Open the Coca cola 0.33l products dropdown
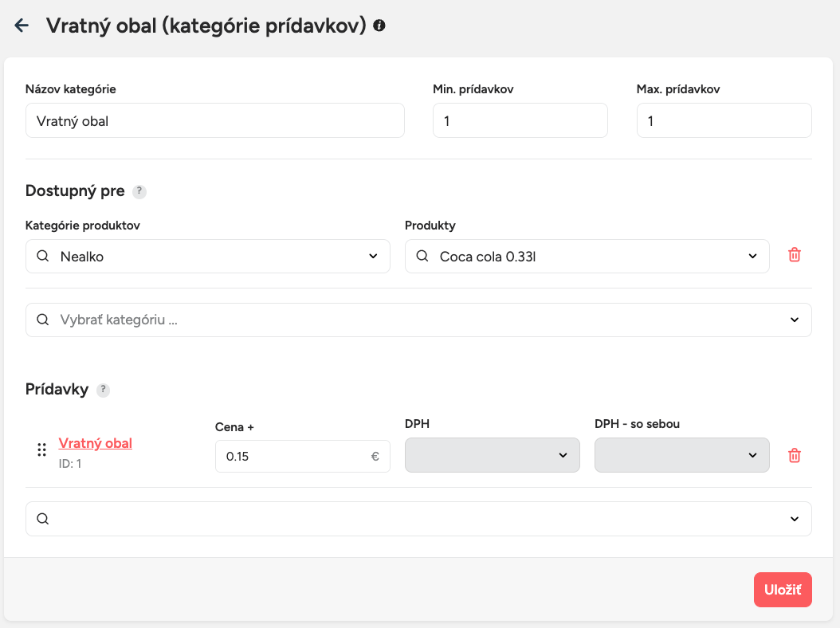Viewport: 840px width, 628px height. coord(752,256)
